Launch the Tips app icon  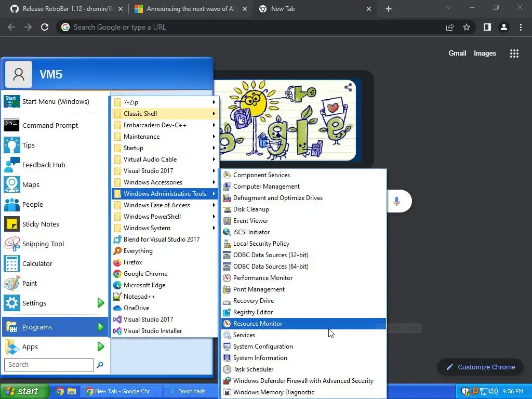(x=11, y=145)
